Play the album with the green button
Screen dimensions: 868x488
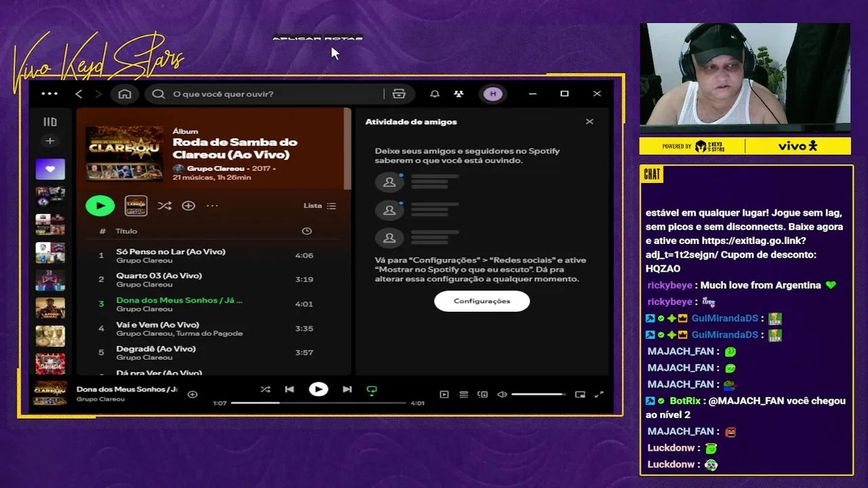coord(100,205)
